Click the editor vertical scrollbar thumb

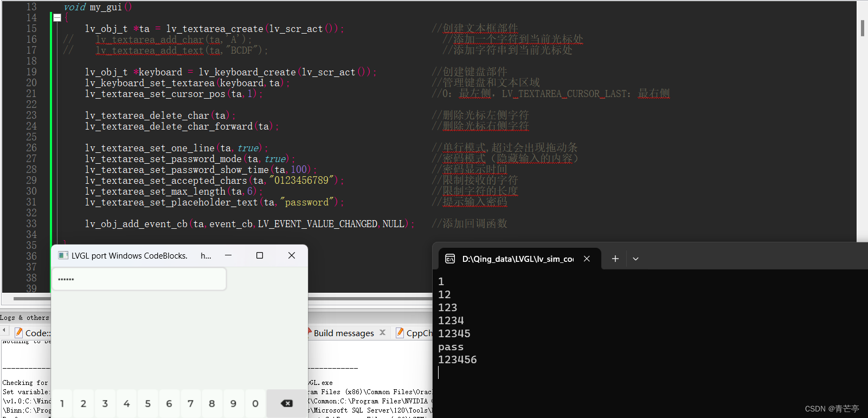[862, 28]
